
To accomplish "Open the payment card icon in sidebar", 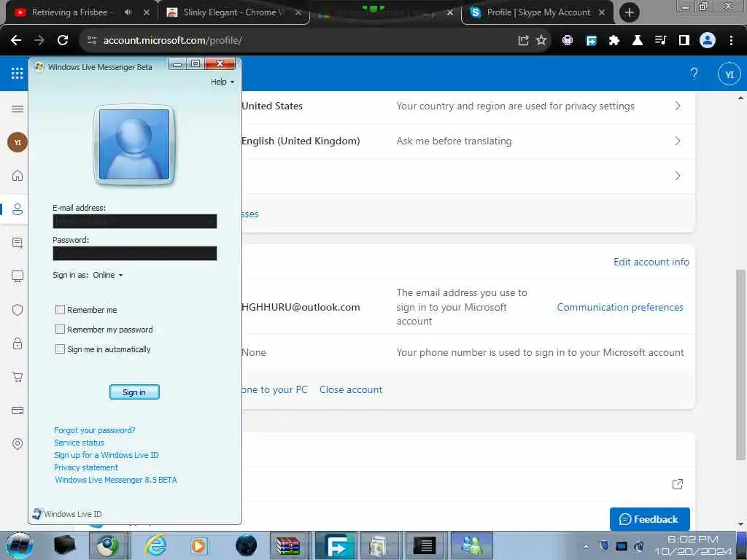I will (18, 411).
